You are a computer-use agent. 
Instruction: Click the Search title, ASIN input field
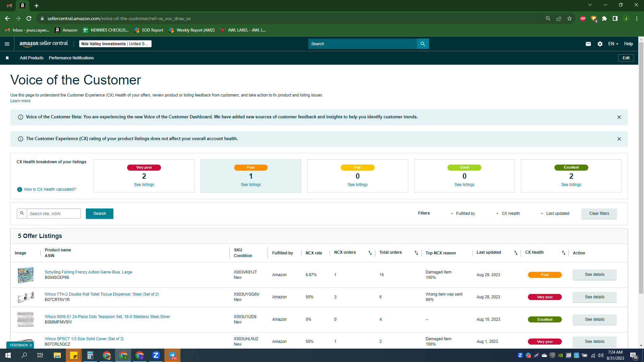tap(54, 214)
